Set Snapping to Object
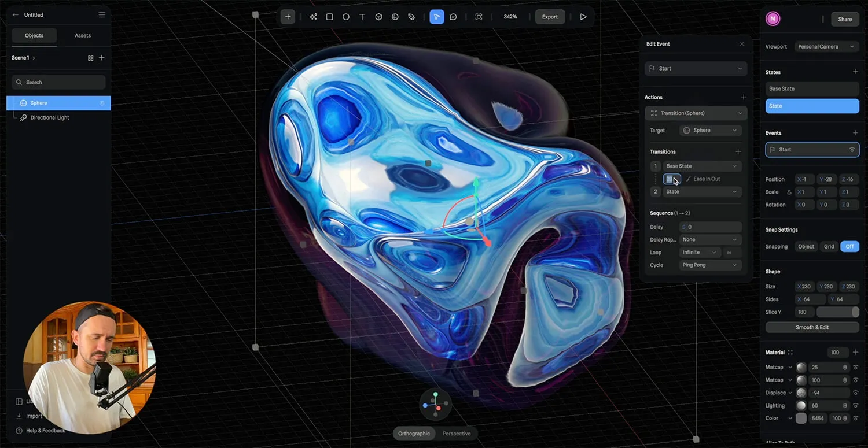 coord(806,246)
